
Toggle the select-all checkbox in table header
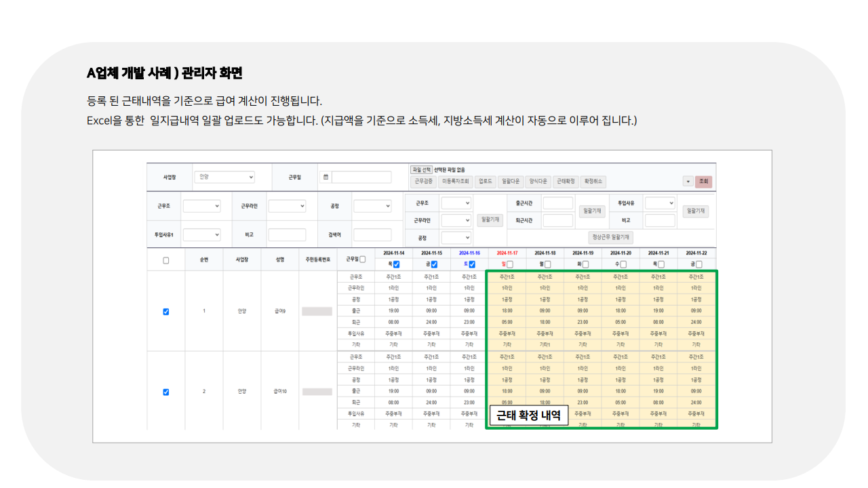(x=165, y=261)
